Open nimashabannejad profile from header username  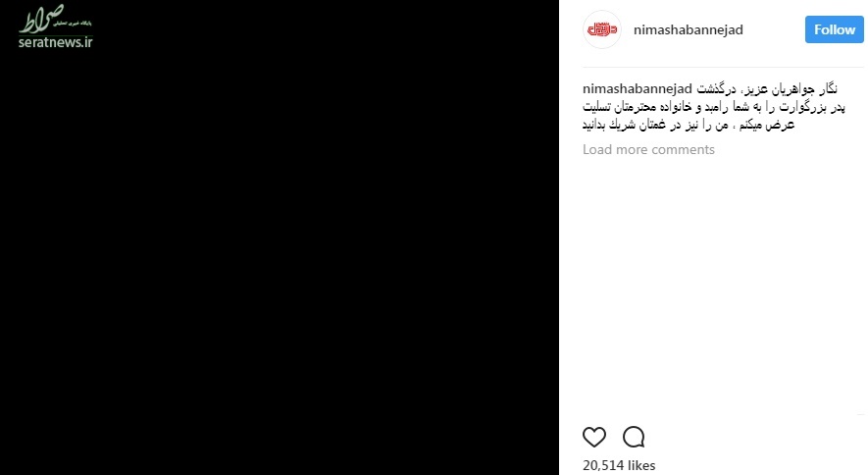pyautogui.click(x=689, y=29)
